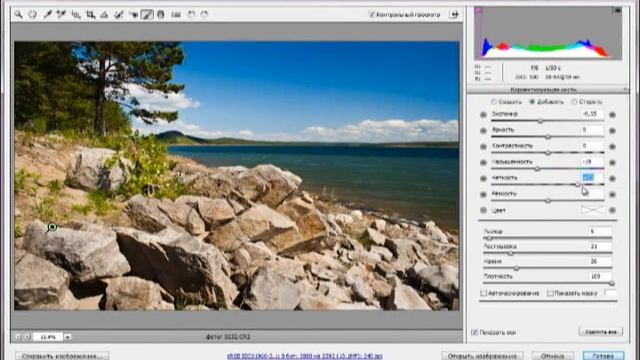Decrease Резкость with minus icon
Screen dimensions: 640x360
click(483, 195)
